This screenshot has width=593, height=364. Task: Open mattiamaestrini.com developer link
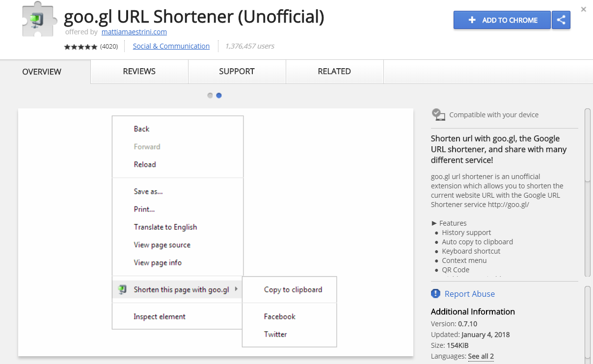pyautogui.click(x=134, y=32)
